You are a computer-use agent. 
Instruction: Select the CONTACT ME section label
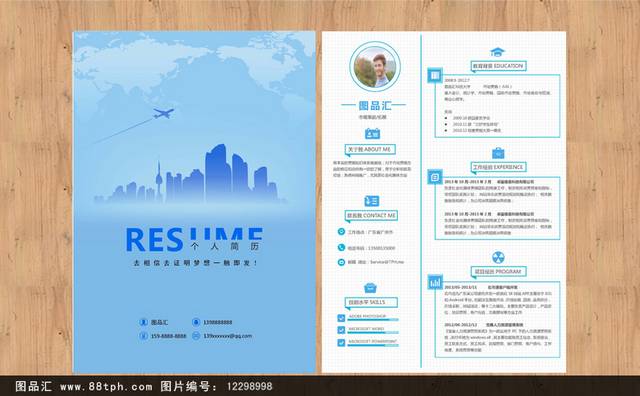click(x=371, y=216)
